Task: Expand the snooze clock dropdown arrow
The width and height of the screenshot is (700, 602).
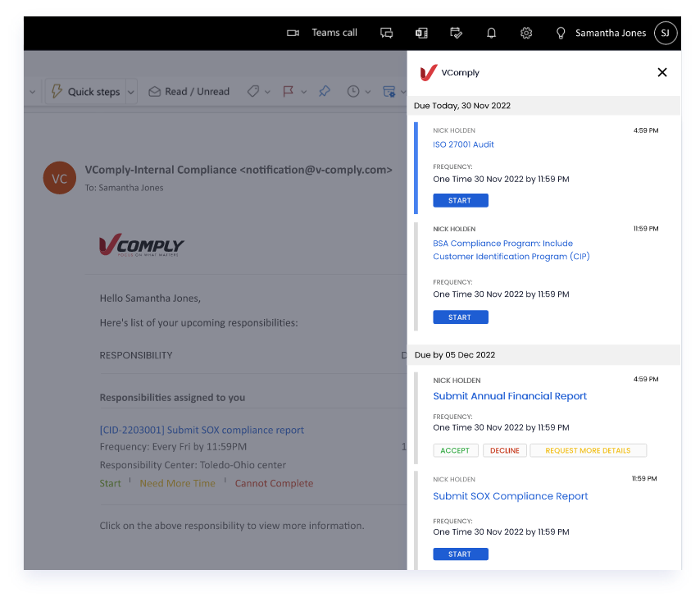Action: 368,92
